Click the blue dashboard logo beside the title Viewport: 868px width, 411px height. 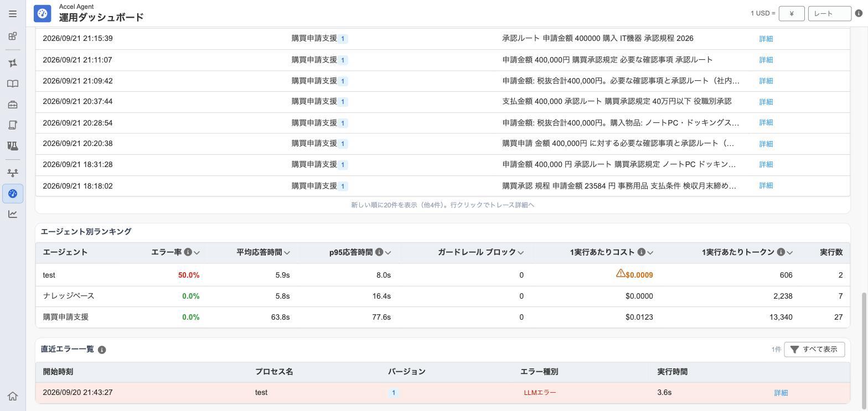(43, 13)
